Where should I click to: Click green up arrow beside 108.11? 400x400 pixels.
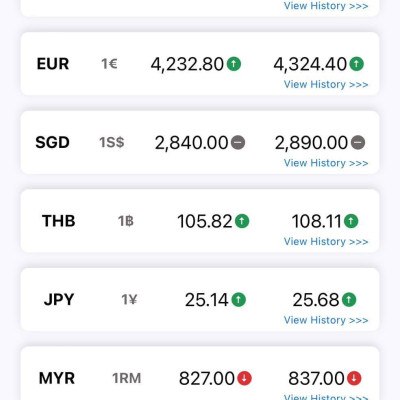[x=351, y=221]
